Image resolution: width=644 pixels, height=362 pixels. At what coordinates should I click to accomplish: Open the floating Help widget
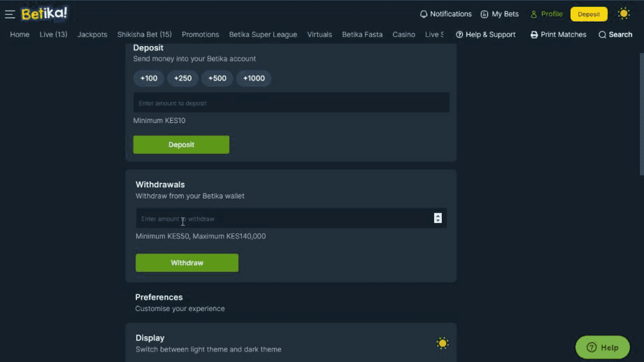[x=602, y=347]
